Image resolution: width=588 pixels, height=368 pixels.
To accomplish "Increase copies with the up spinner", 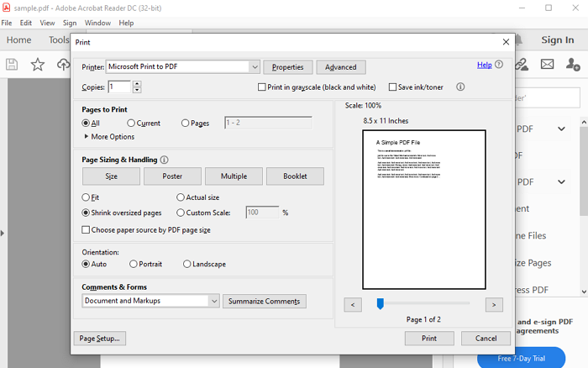I will 137,84.
